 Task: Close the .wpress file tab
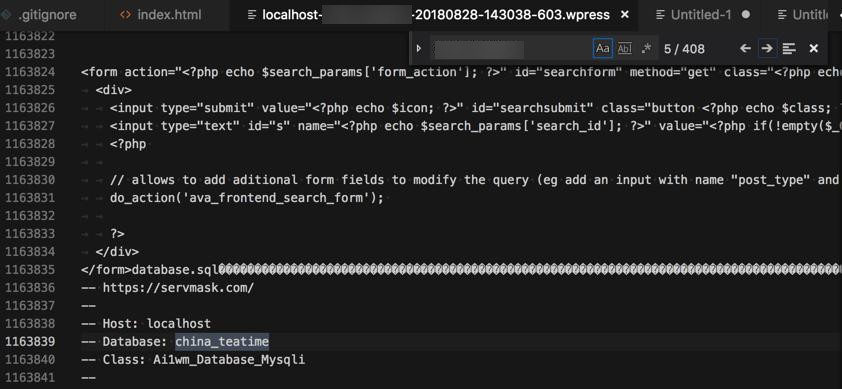point(625,15)
